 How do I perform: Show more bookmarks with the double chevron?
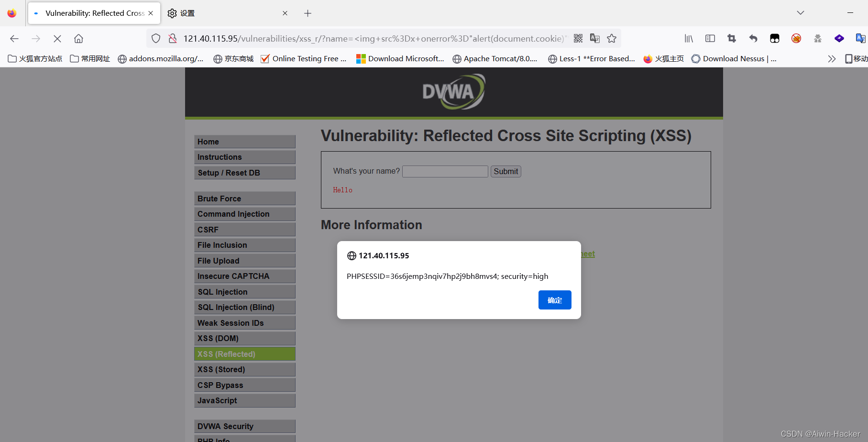pyautogui.click(x=832, y=59)
